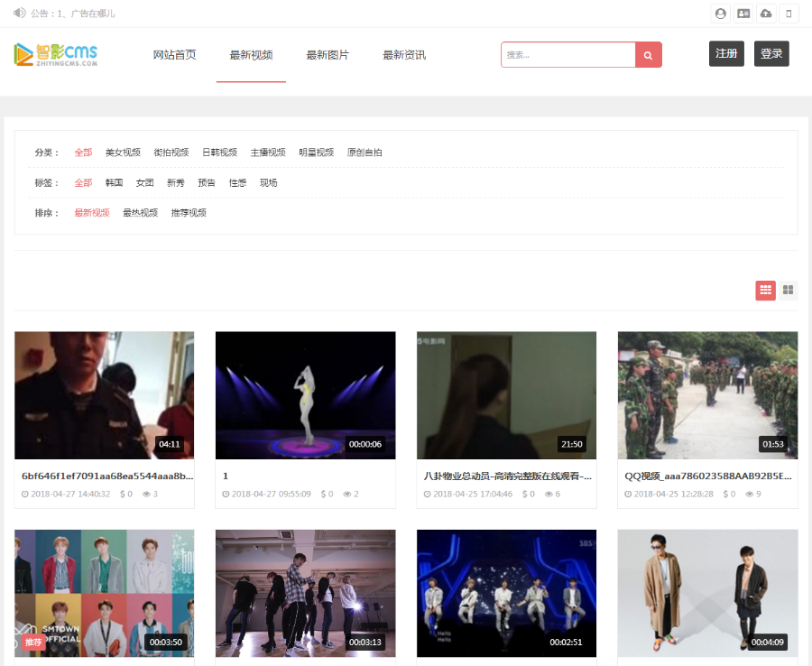Open the stage performance thumbnail 00:02:51
The width and height of the screenshot is (812, 666).
(x=506, y=593)
